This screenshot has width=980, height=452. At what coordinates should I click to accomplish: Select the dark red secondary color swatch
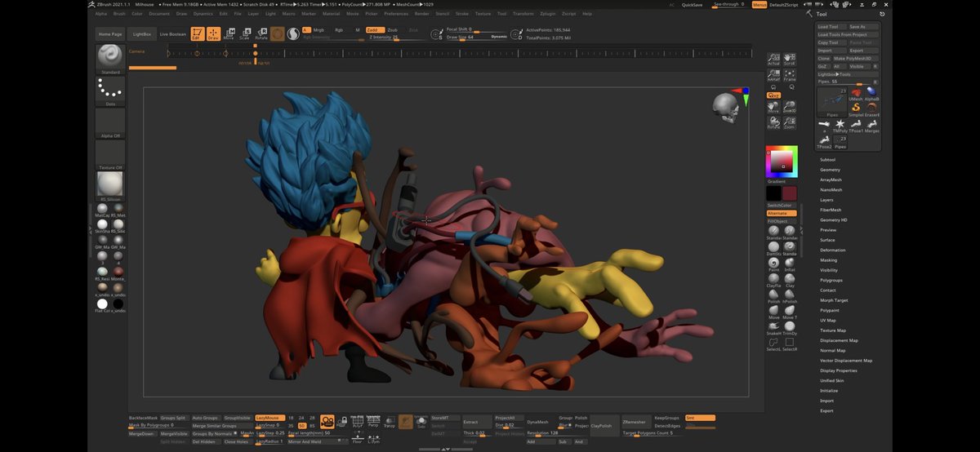pos(789,193)
